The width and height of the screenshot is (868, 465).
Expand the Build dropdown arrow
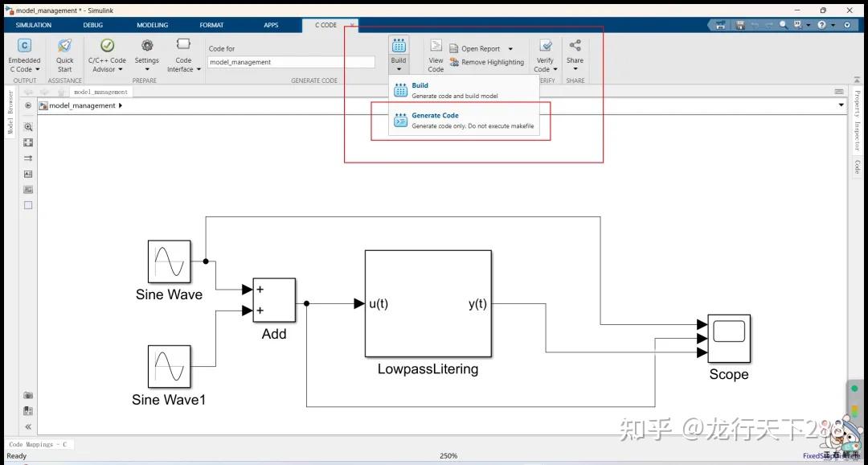[x=399, y=70]
